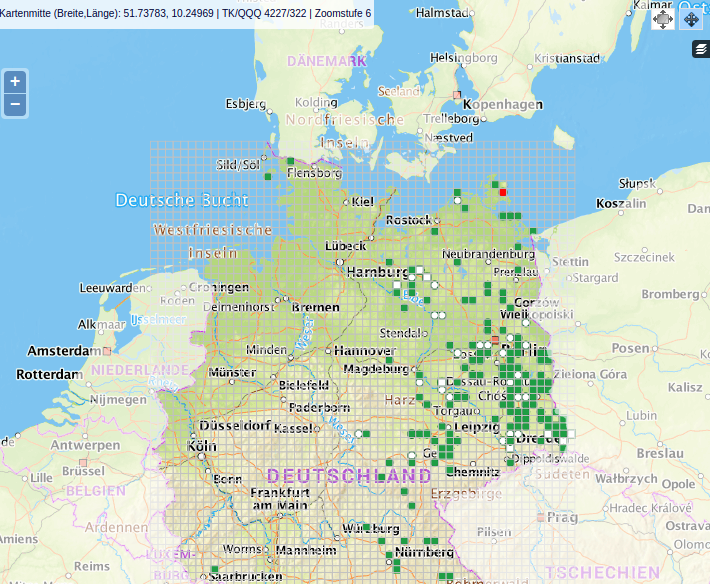
Task: Click the Rotterdam city label
Action: (49, 374)
